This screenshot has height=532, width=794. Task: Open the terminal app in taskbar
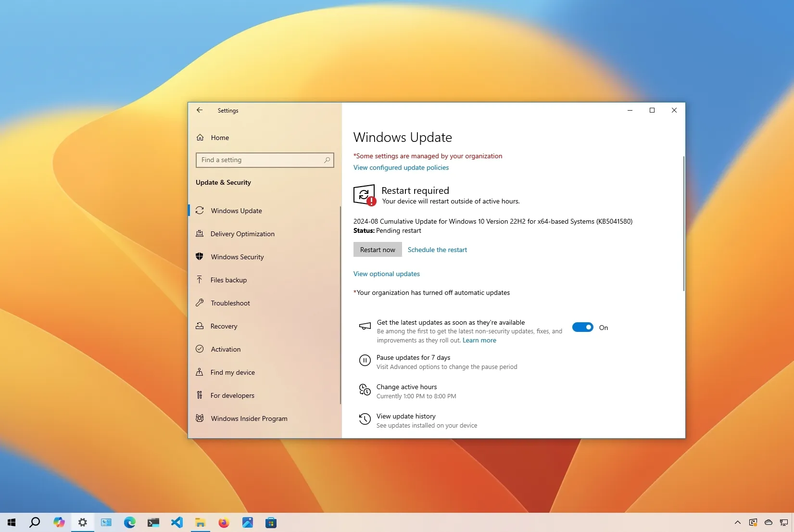(x=153, y=522)
